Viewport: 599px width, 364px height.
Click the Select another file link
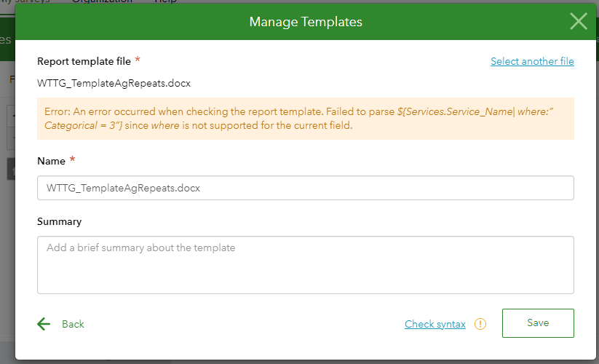[x=532, y=61]
